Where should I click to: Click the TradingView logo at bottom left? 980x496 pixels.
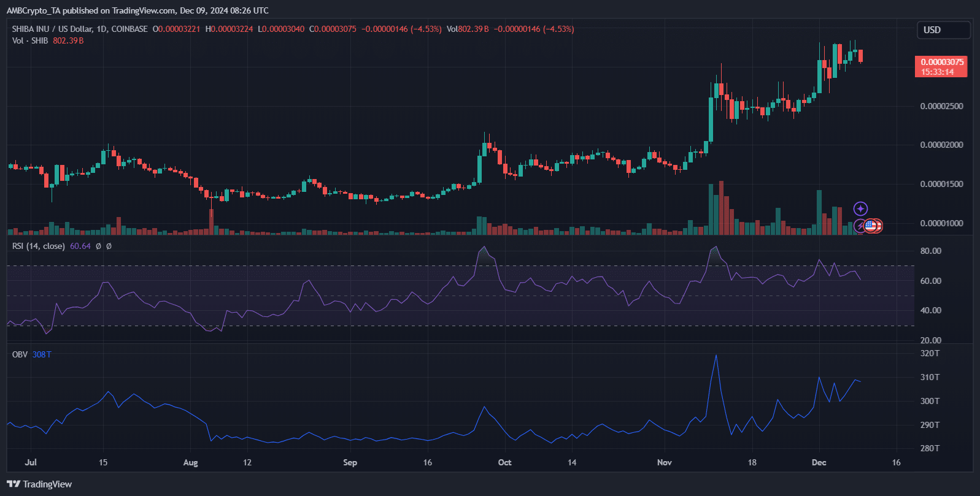point(39,484)
